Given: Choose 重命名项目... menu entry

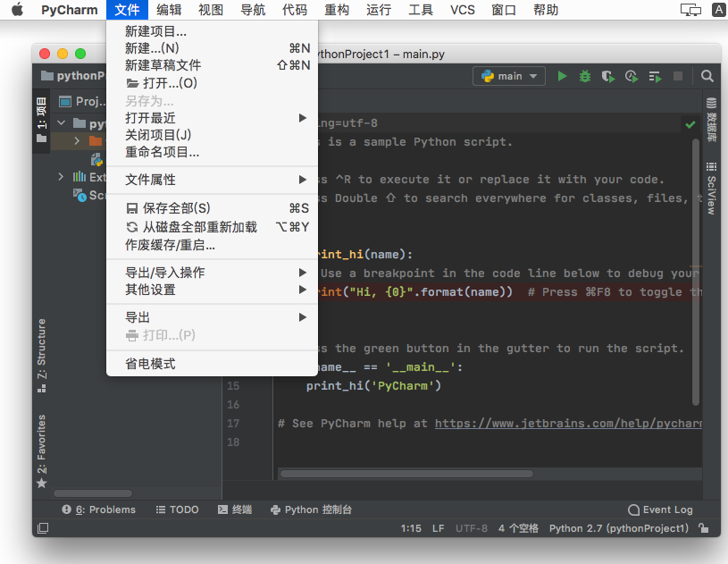Looking at the screenshot, I should pyautogui.click(x=213, y=152).
